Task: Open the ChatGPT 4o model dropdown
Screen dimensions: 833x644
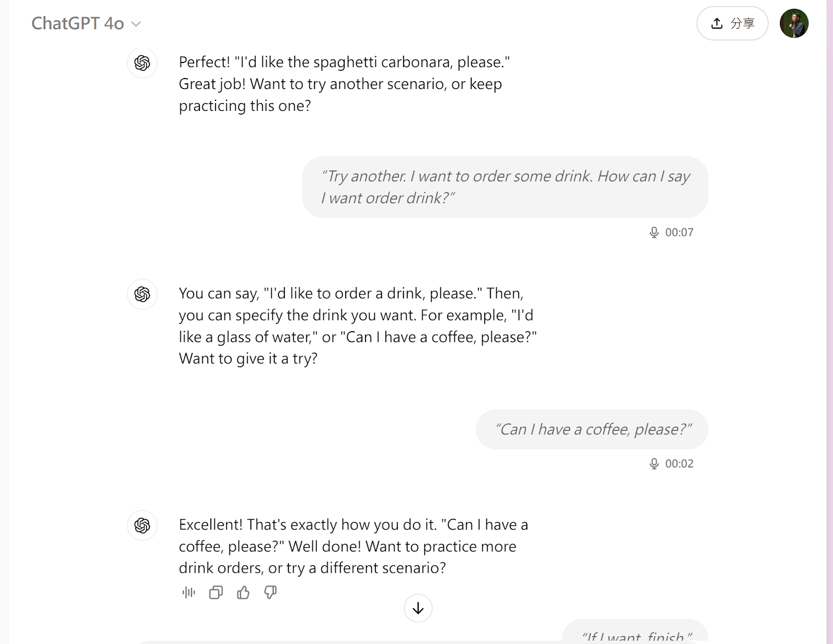Action: (x=86, y=23)
